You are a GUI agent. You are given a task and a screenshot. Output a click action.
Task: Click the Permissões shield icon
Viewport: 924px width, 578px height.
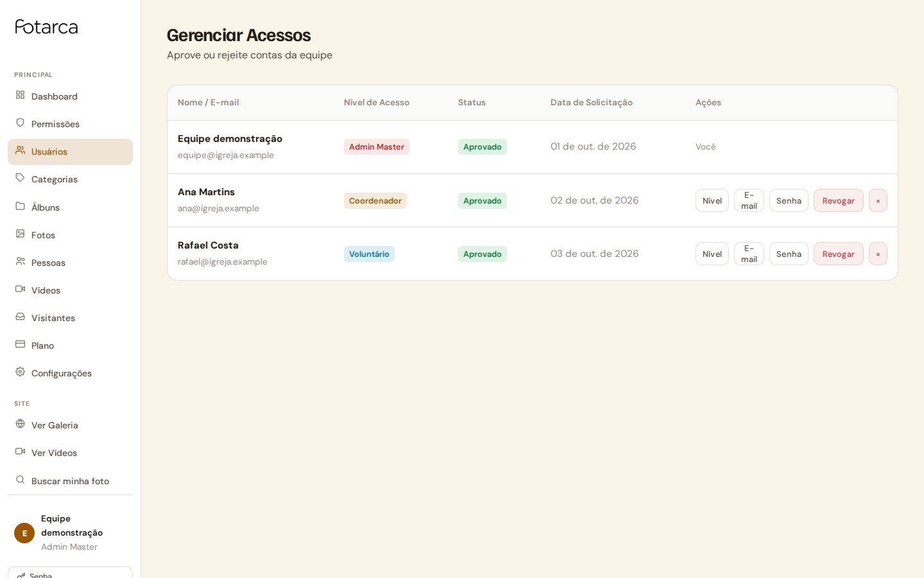point(20,123)
